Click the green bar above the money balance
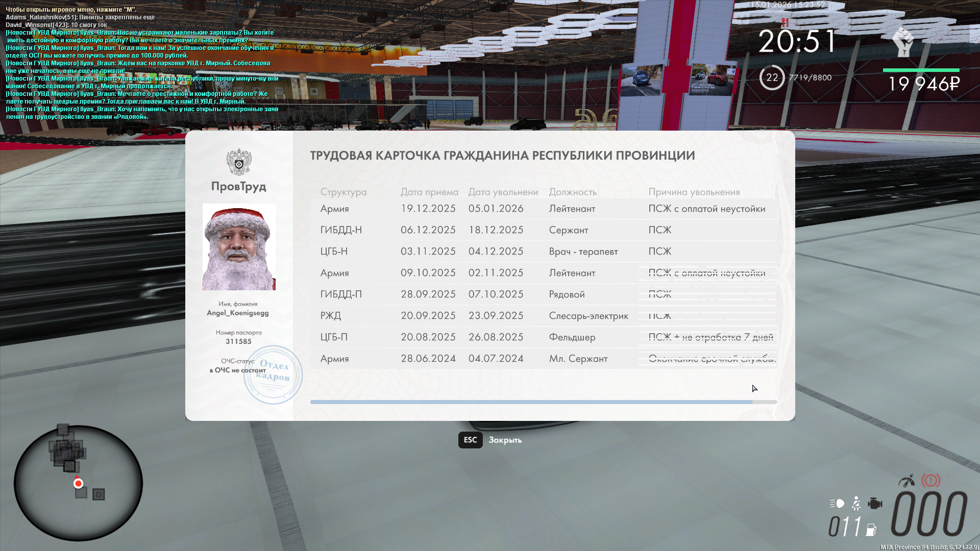The image size is (980, 551). coord(921,70)
